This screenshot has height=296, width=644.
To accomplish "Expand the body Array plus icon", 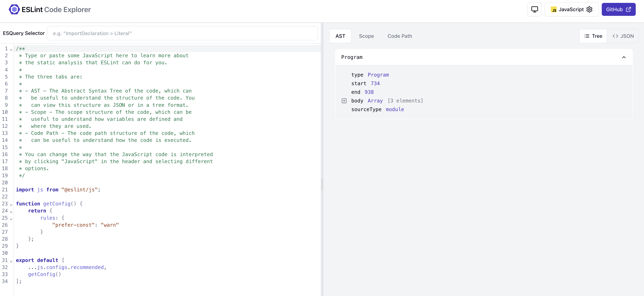I will [x=344, y=101].
